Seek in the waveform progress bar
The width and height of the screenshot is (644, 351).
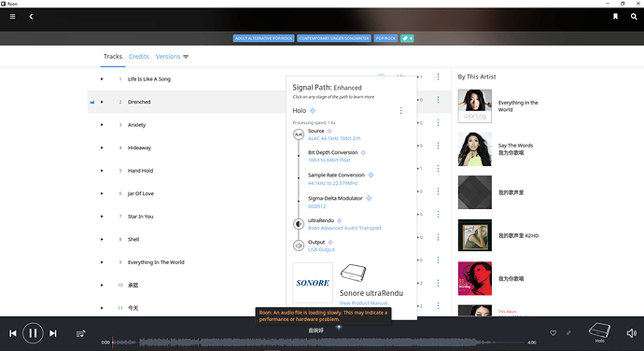[x=318, y=342]
